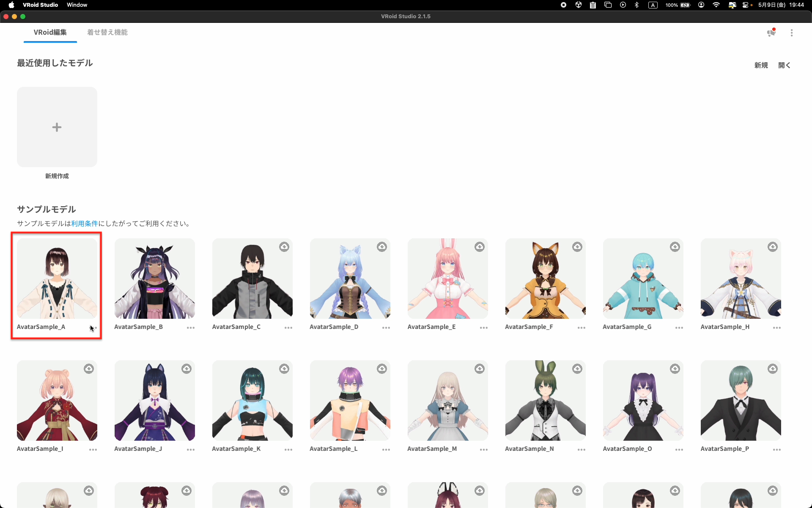
Task: Select the AvatarSample_A thumbnail
Action: (x=57, y=279)
